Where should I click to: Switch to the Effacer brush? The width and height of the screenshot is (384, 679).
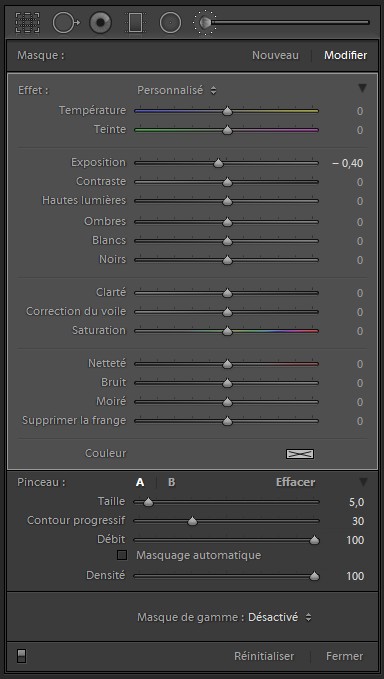pos(296,482)
